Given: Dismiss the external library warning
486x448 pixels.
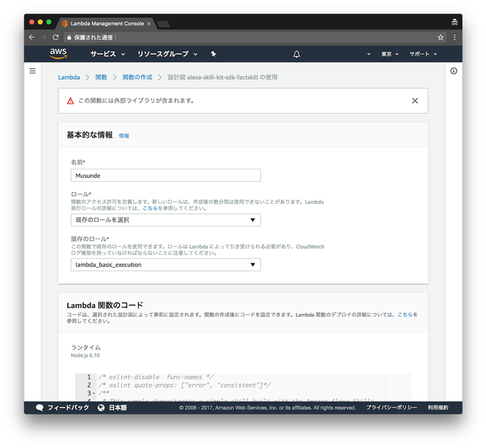Looking at the screenshot, I should 415,101.
